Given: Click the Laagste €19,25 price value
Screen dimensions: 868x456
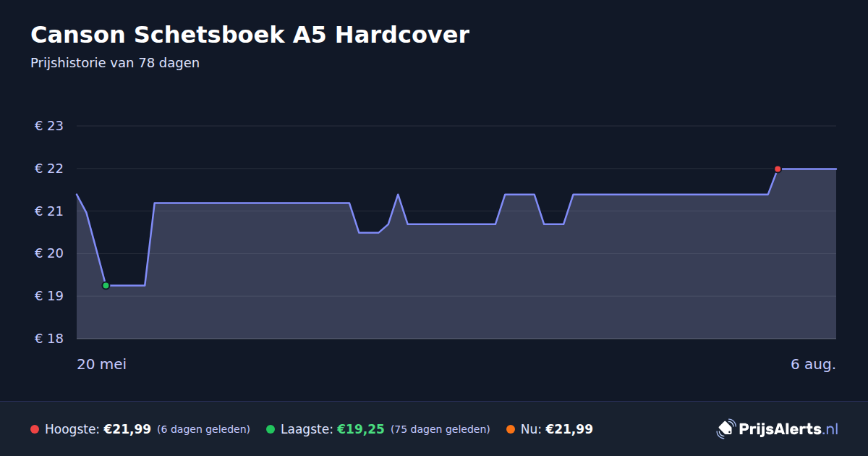Looking at the screenshot, I should [x=360, y=429].
